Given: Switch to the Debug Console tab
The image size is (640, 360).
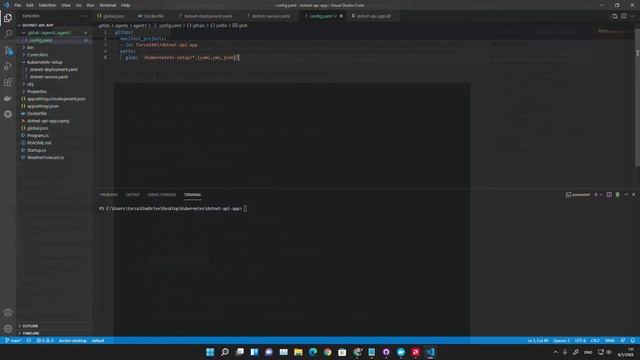Looking at the screenshot, I should click(x=162, y=195).
